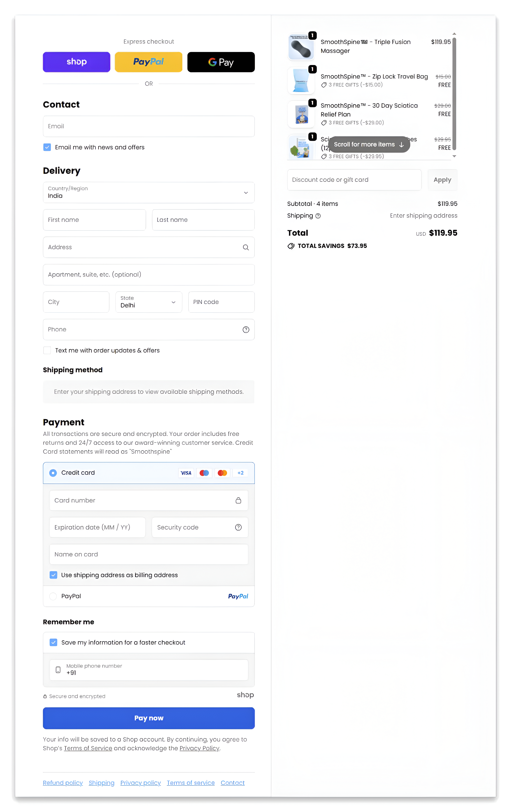The width and height of the screenshot is (511, 812).
Task: Open the Country/Region dropdown
Action: [x=149, y=192]
